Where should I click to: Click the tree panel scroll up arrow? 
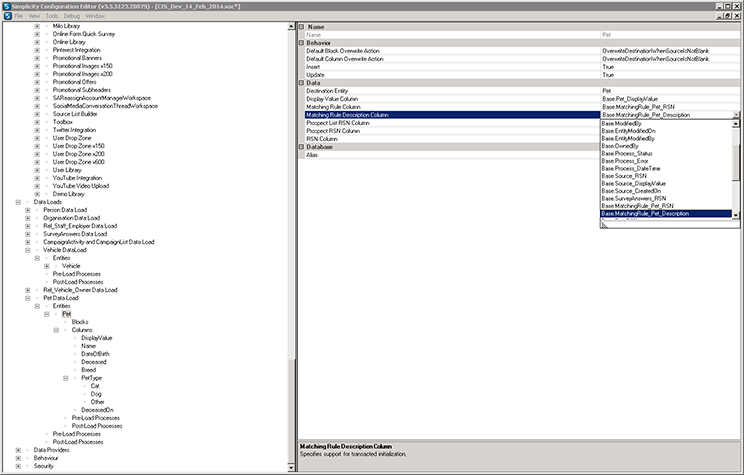click(291, 27)
